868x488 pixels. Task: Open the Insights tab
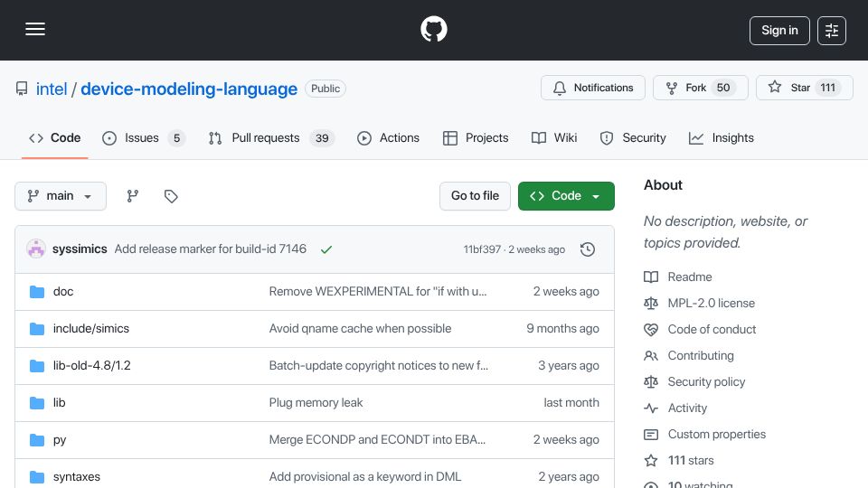pos(722,137)
